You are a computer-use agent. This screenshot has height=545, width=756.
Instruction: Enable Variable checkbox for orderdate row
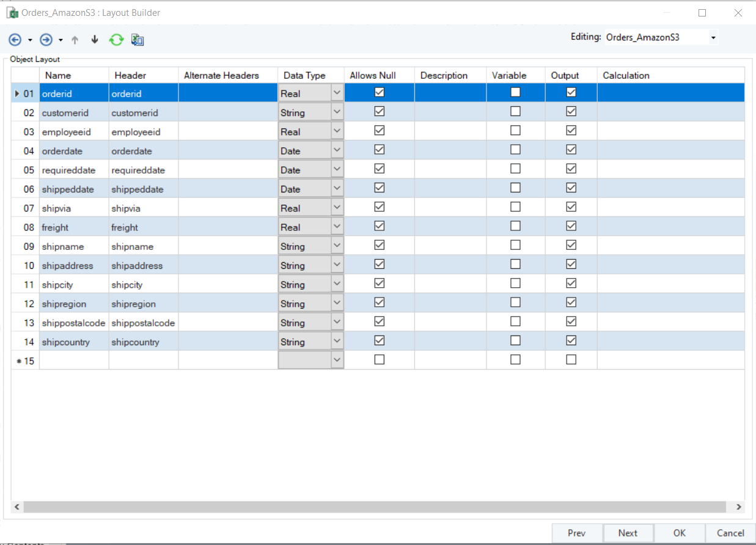[x=515, y=150]
